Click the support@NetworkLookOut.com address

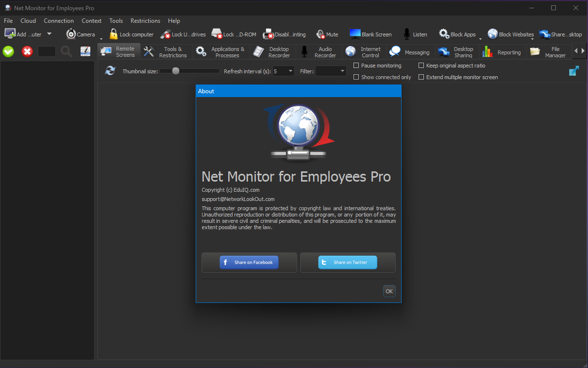pos(238,199)
